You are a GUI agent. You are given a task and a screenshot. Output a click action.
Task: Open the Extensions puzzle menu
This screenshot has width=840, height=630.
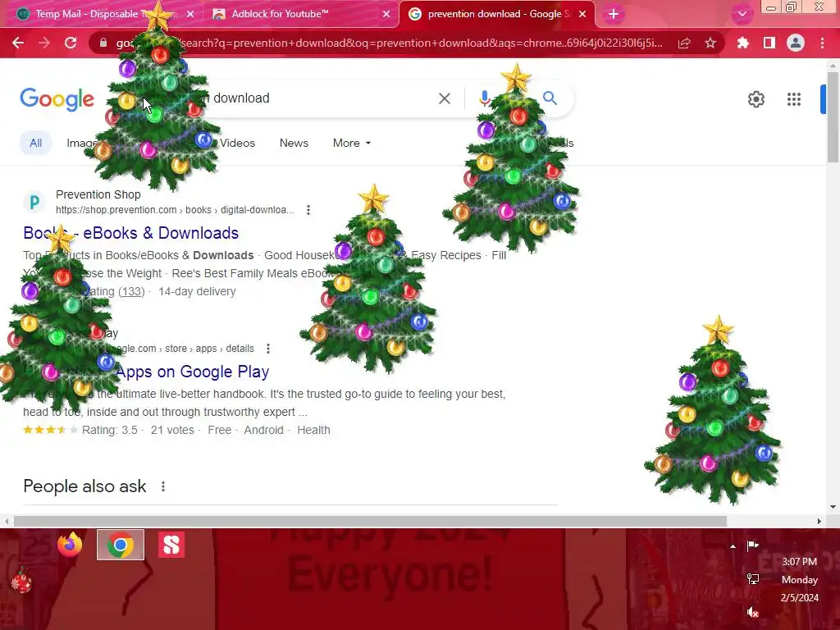tap(742, 43)
